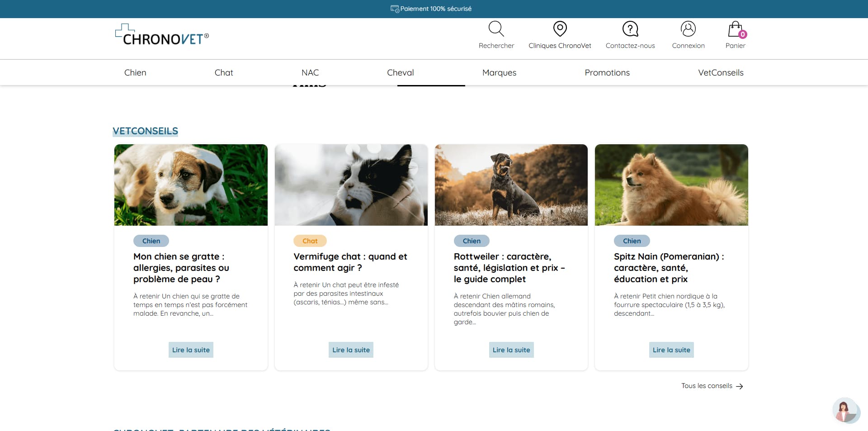Open the Rottweiler article photo

click(511, 185)
